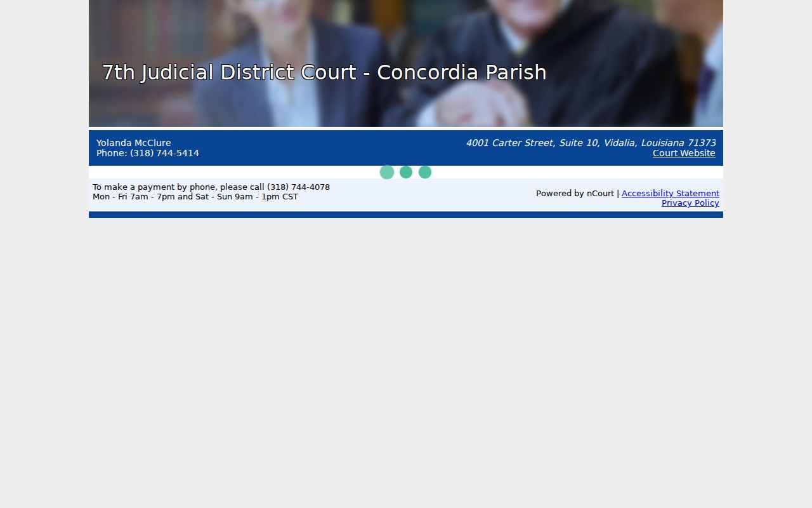Select the Yolanda McClure name text
Image resolution: width=812 pixels, height=508 pixels.
pyautogui.click(x=134, y=143)
